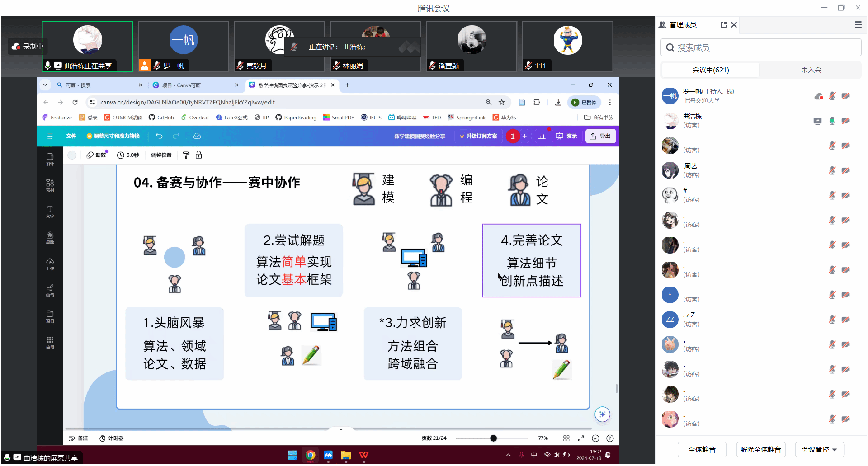This screenshot has height=466, width=868.
Task: Toggle the microphone for the member named #
Action: 832,195
